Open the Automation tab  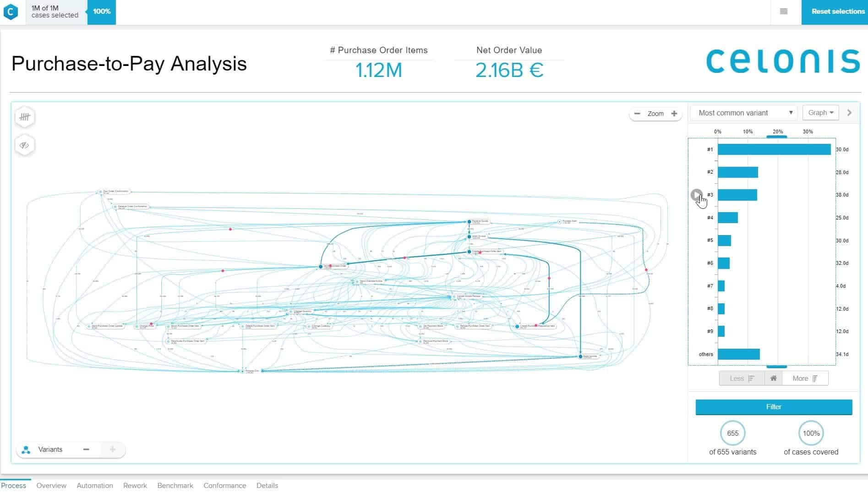click(x=95, y=486)
